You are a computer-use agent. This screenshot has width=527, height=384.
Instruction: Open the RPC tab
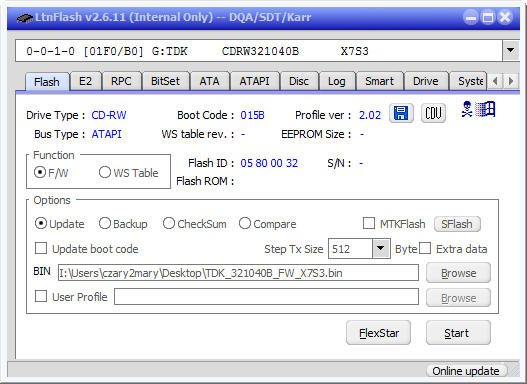[121, 81]
